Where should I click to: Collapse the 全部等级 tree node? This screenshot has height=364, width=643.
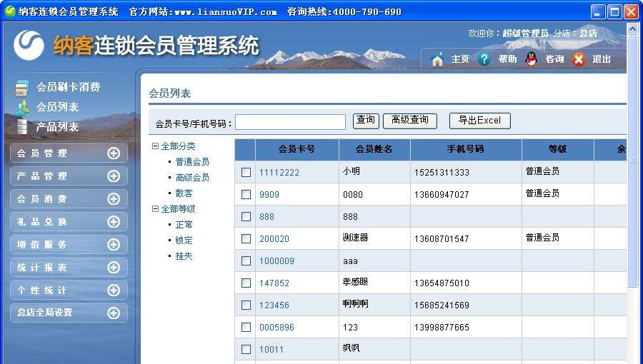[155, 209]
